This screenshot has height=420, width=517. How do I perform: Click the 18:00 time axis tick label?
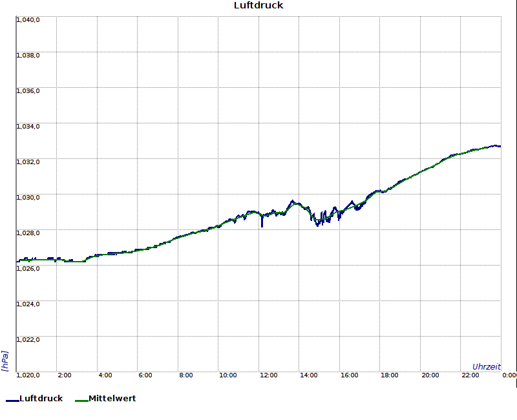click(390, 375)
